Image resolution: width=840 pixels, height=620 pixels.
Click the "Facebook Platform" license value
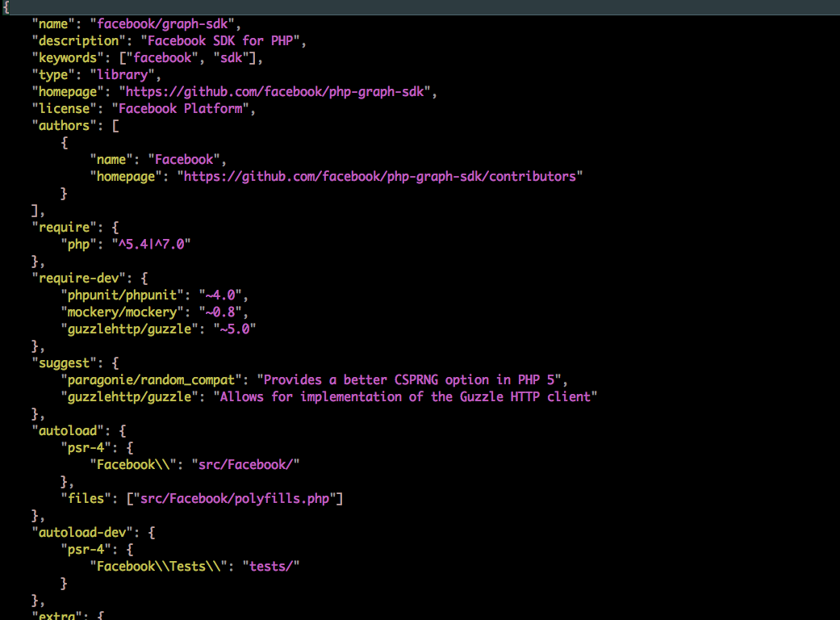181,109
